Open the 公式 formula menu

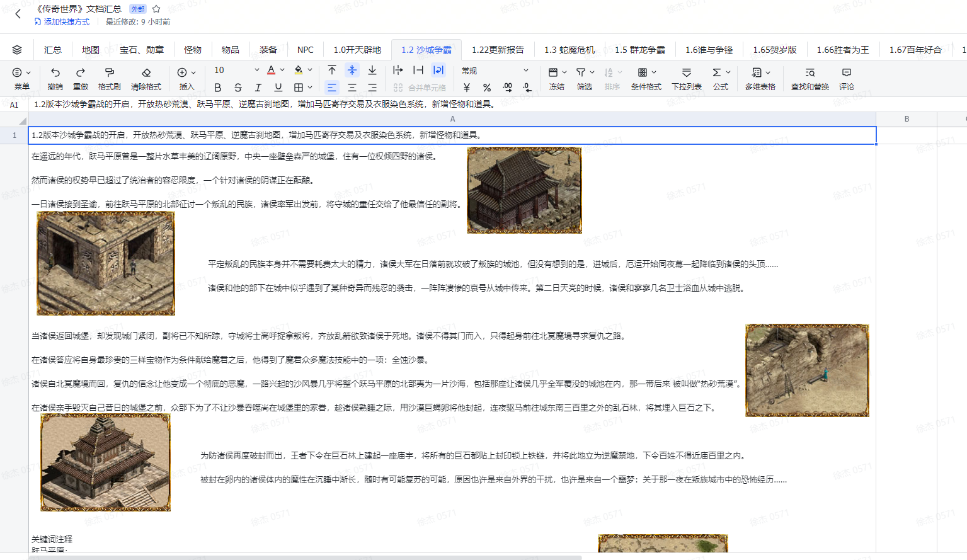[x=721, y=79]
